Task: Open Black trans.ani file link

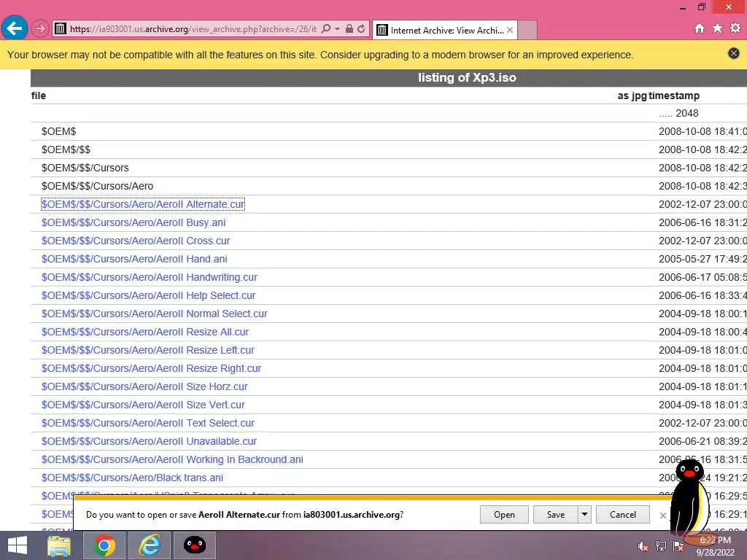Action: [x=132, y=478]
